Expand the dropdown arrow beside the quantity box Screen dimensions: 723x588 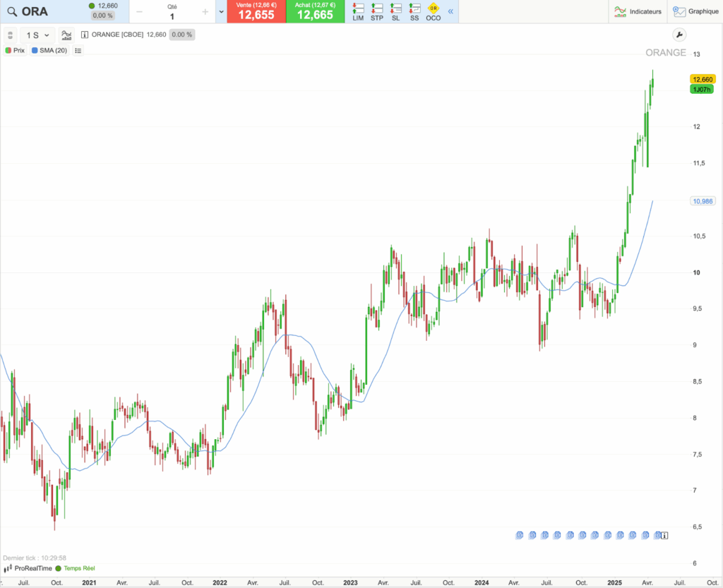[x=221, y=12]
